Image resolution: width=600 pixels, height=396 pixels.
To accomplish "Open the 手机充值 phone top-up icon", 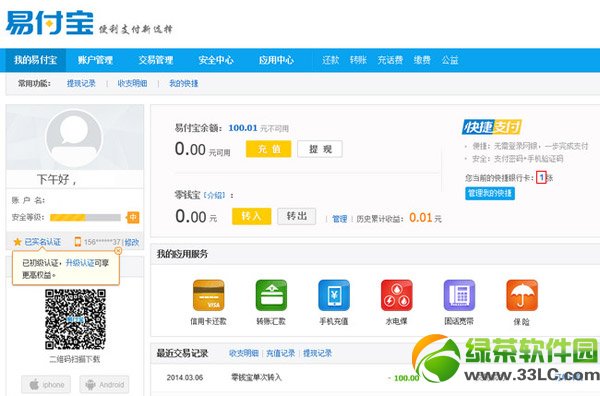I will pyautogui.click(x=334, y=295).
